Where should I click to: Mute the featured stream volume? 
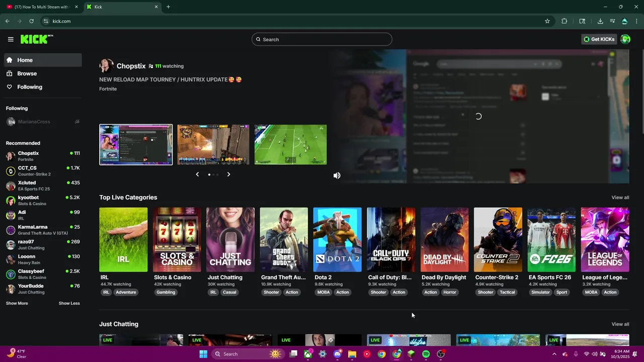click(x=337, y=175)
